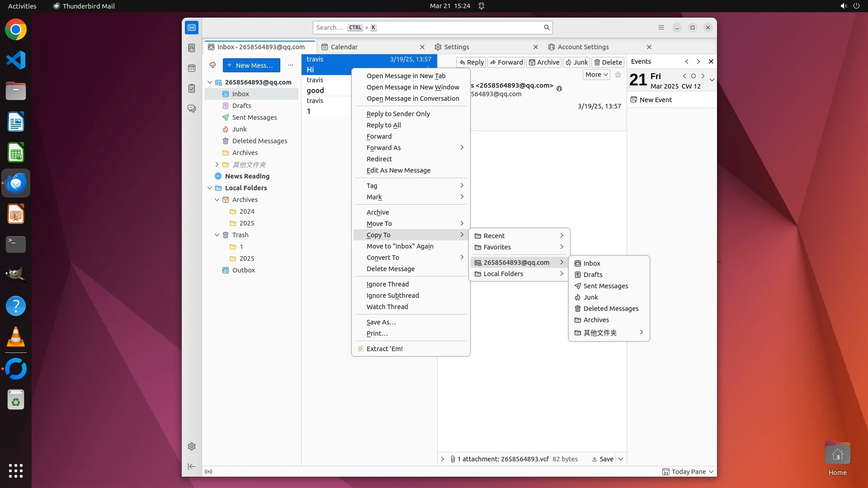Open the More dropdown in message header

click(596, 75)
